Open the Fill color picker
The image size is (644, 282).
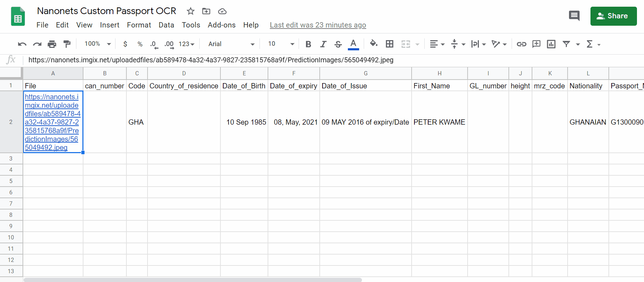click(x=374, y=44)
